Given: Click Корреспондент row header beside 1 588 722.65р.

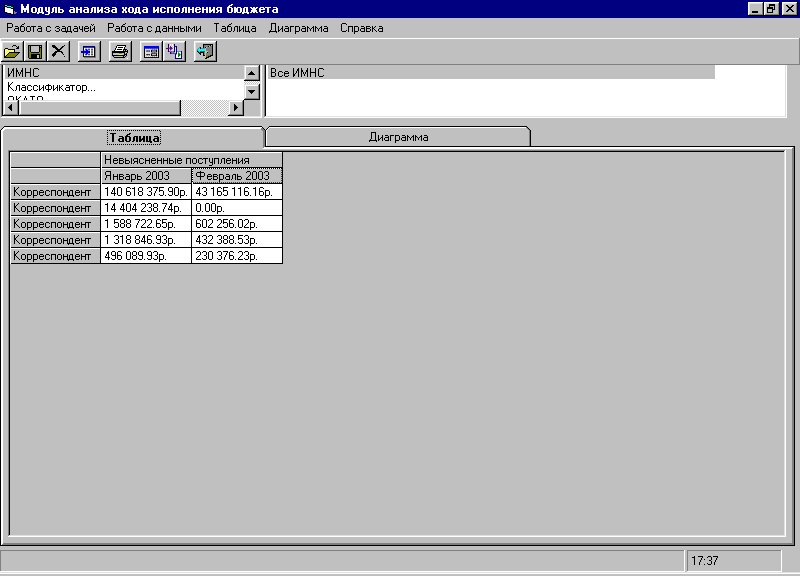Looking at the screenshot, I should tap(55, 224).
